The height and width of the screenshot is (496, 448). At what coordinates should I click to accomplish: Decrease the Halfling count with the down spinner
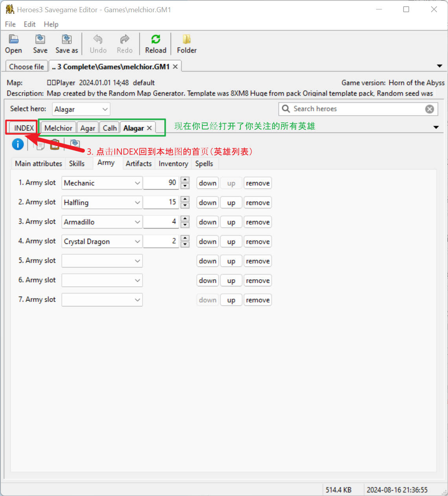pyautogui.click(x=185, y=206)
